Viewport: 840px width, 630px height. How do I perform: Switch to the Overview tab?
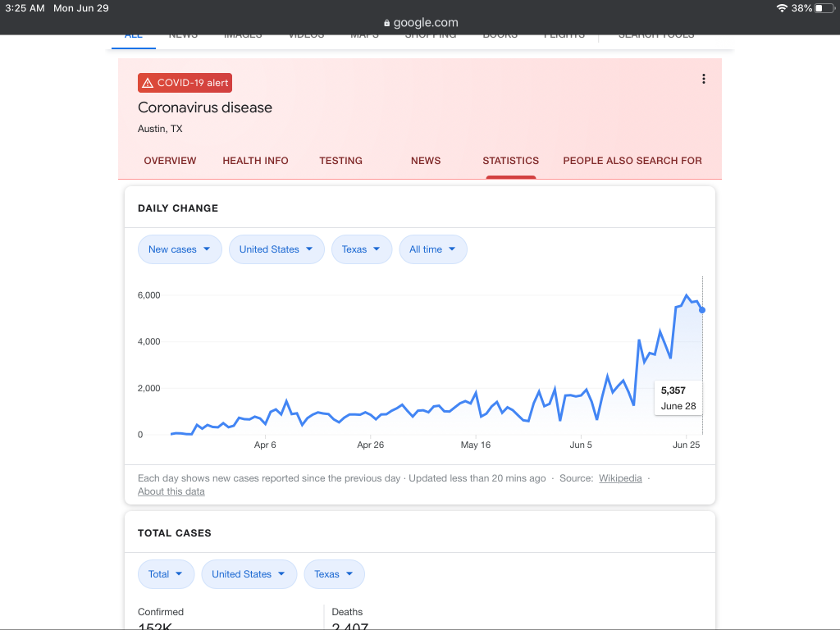170,161
